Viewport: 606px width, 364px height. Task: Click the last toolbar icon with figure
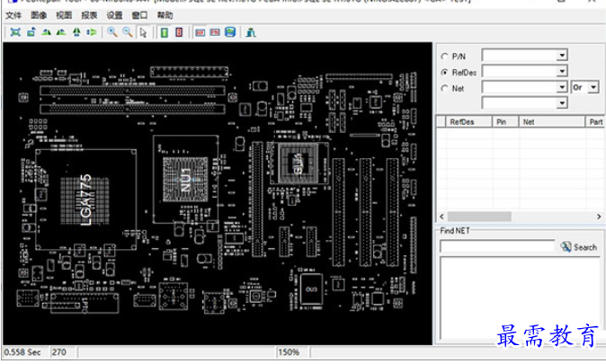(x=250, y=32)
